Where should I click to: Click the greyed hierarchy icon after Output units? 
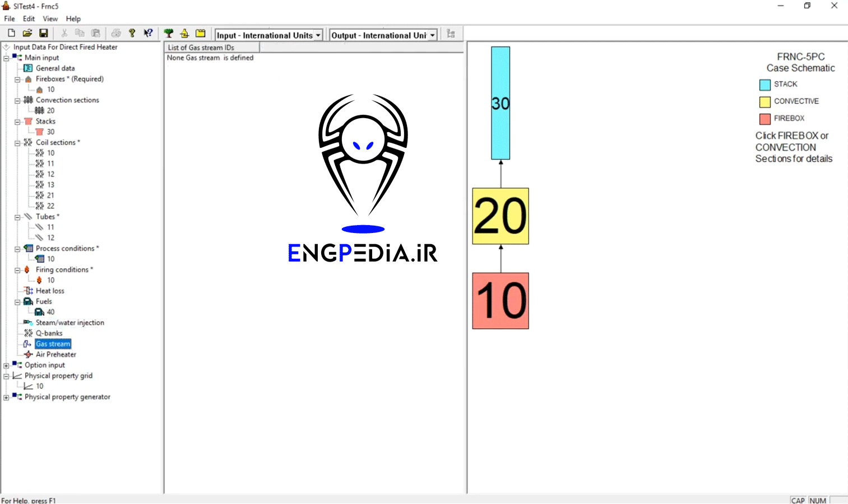click(x=451, y=34)
